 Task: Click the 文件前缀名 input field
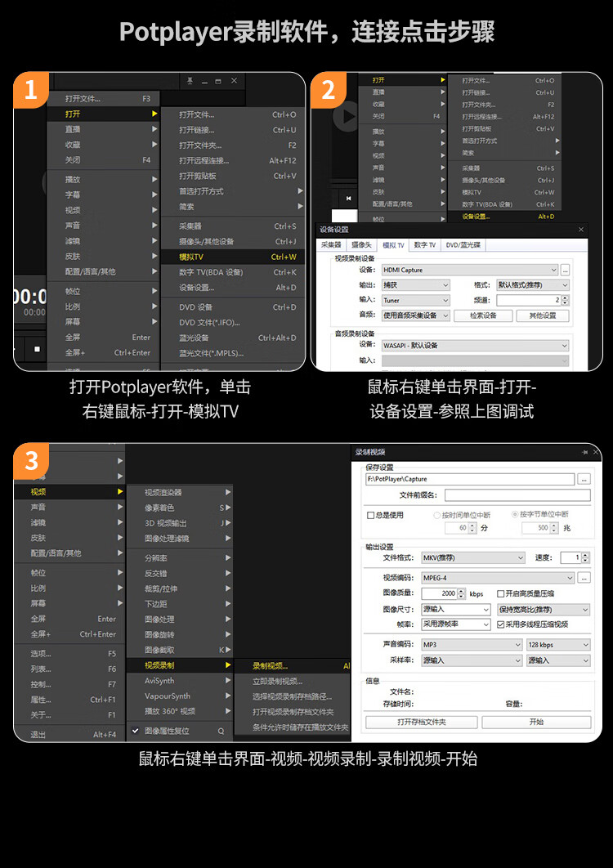[517, 495]
